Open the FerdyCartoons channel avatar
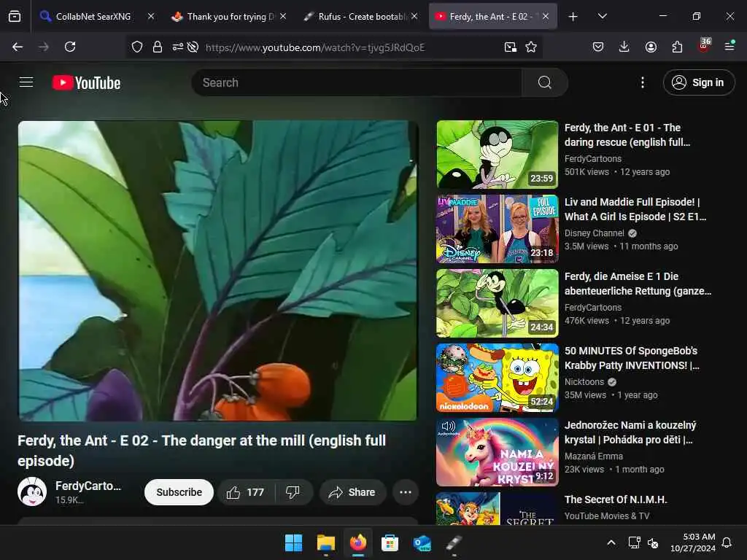Image resolution: width=747 pixels, height=560 pixels. 32,491
